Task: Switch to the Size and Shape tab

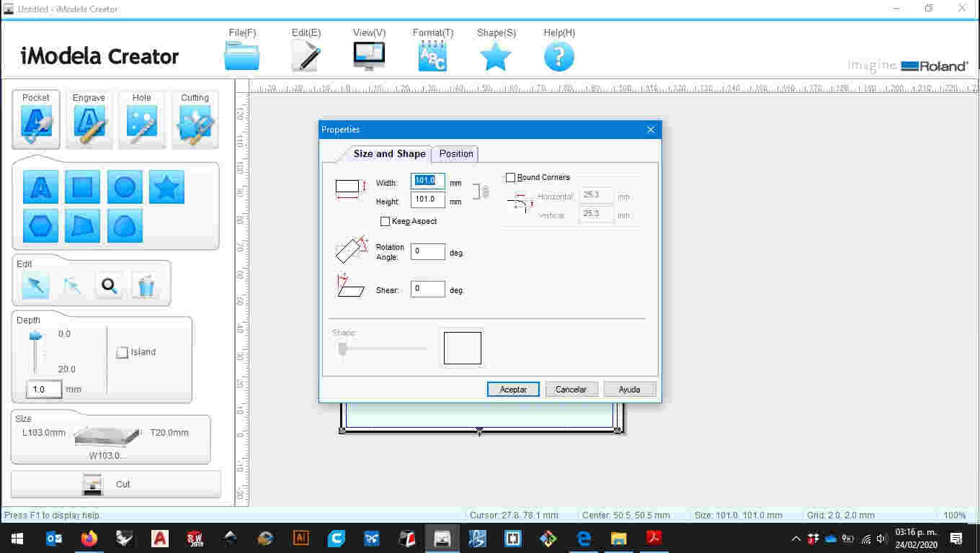Action: 389,153
